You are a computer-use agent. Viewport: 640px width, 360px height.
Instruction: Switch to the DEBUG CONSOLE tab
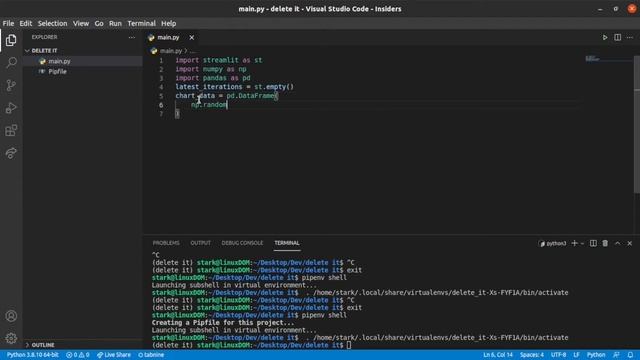point(242,243)
